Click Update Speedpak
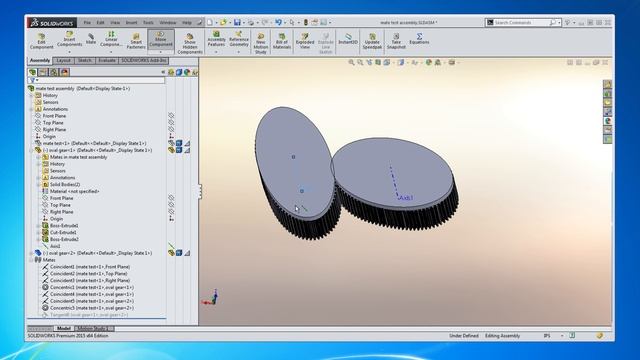The width and height of the screenshot is (640, 360). click(372, 41)
